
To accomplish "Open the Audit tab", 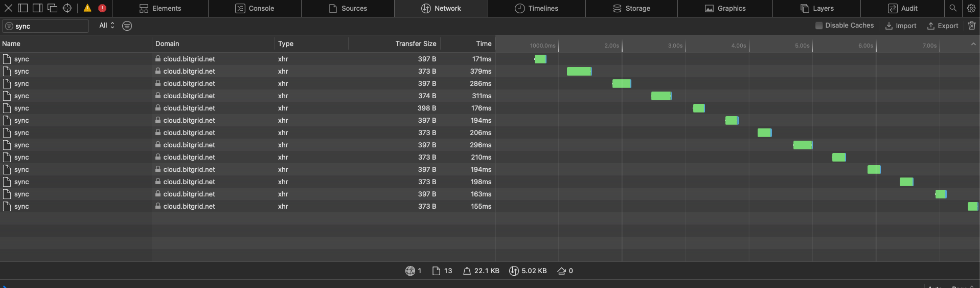I will pyautogui.click(x=902, y=8).
